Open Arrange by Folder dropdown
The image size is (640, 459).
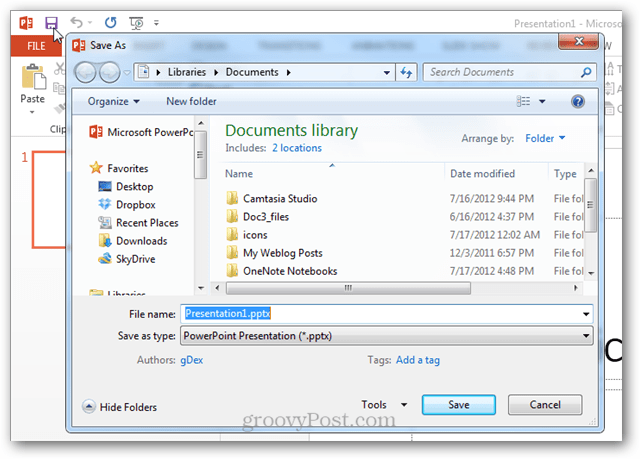pos(545,138)
